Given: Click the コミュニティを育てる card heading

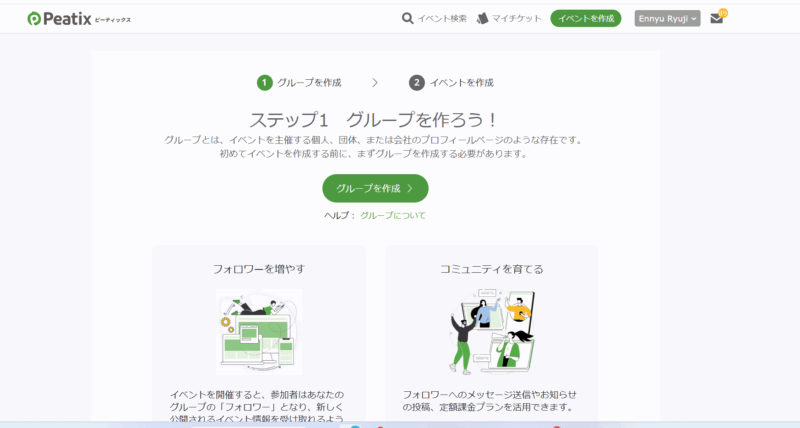Looking at the screenshot, I should pyautogui.click(x=491, y=269).
